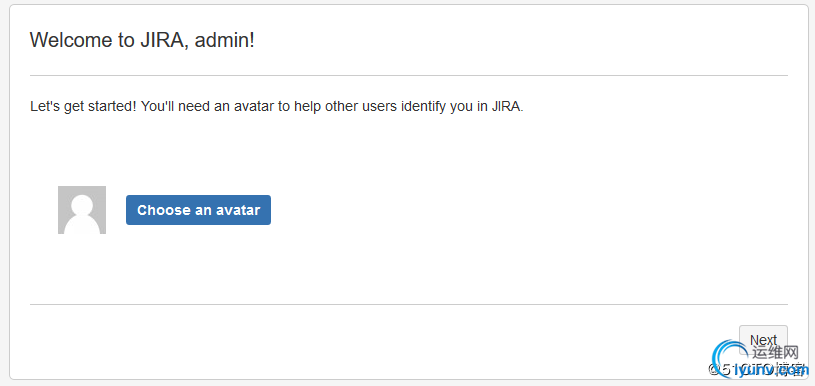Click the divider line above the Next button

click(x=409, y=304)
